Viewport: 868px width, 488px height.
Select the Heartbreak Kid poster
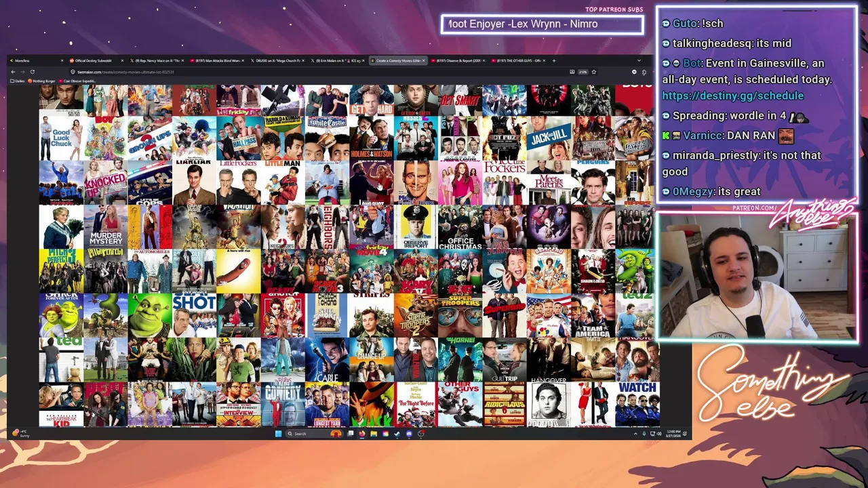(61, 405)
